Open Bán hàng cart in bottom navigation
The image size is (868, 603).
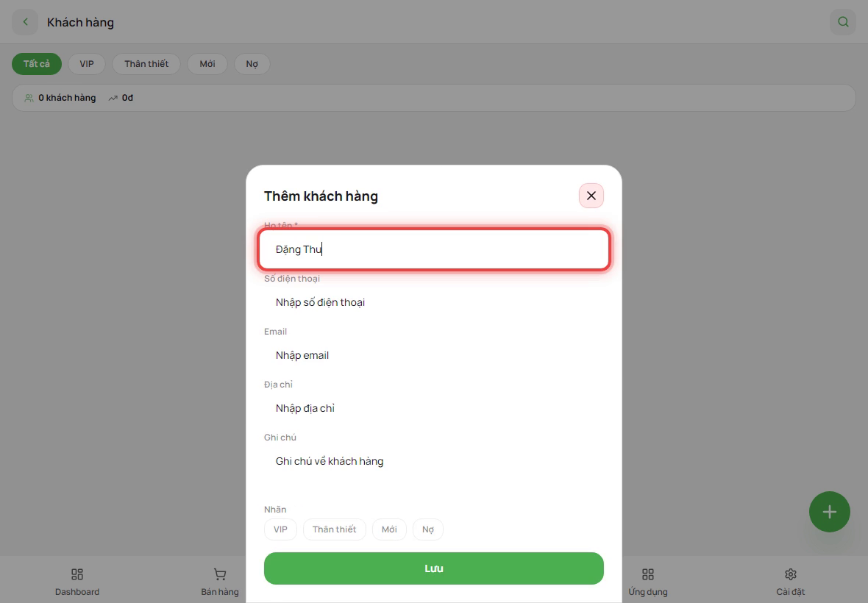click(x=220, y=582)
